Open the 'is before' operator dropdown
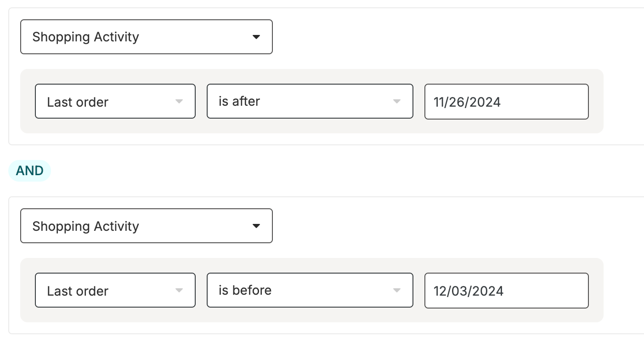The height and width of the screenshot is (343, 644). pos(310,291)
